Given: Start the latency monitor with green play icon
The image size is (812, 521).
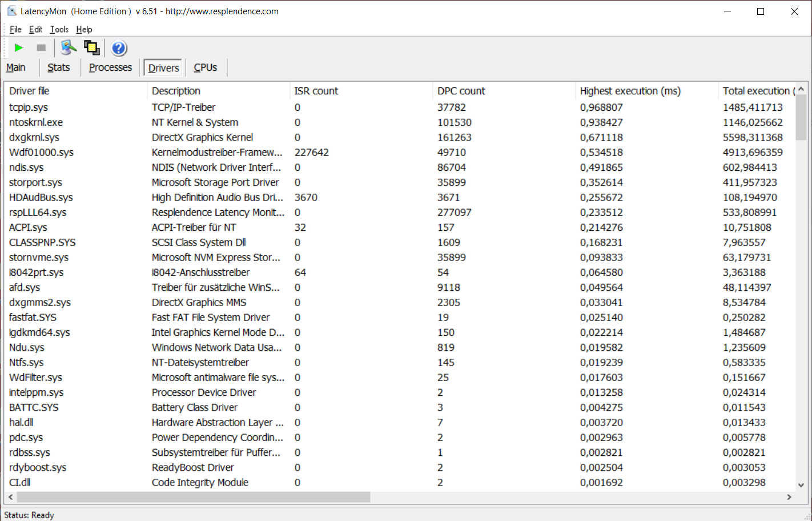Looking at the screenshot, I should tap(19, 48).
